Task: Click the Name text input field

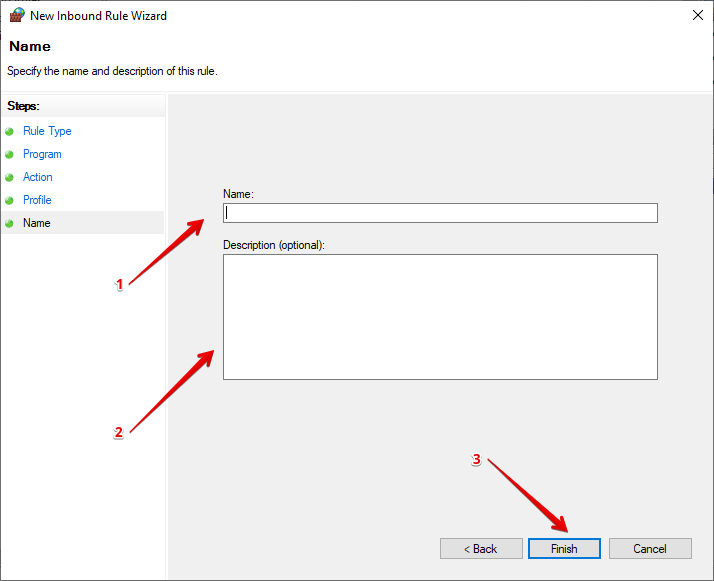Action: coord(440,213)
